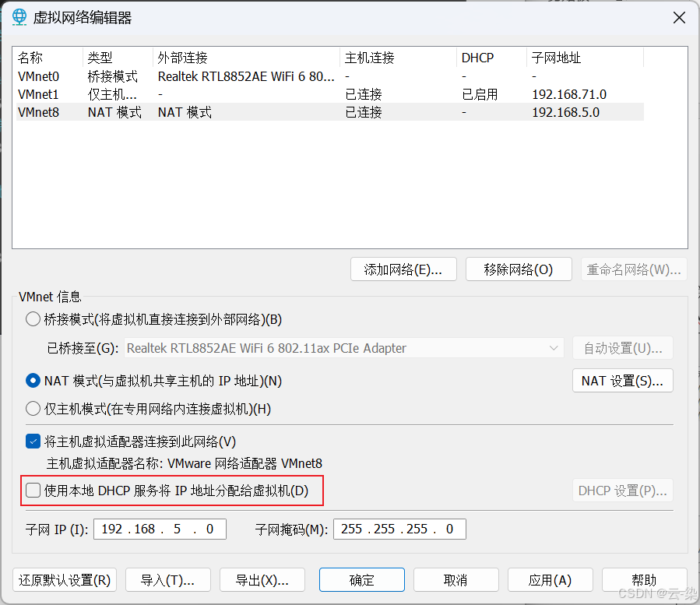Click NAT 模式 external connection cell of VMnet8

pos(185,112)
